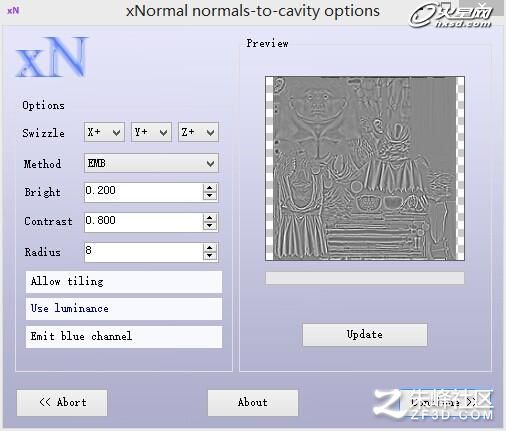Toggle Use luminance option
Image resolution: width=506 pixels, height=431 pixels.
point(124,309)
